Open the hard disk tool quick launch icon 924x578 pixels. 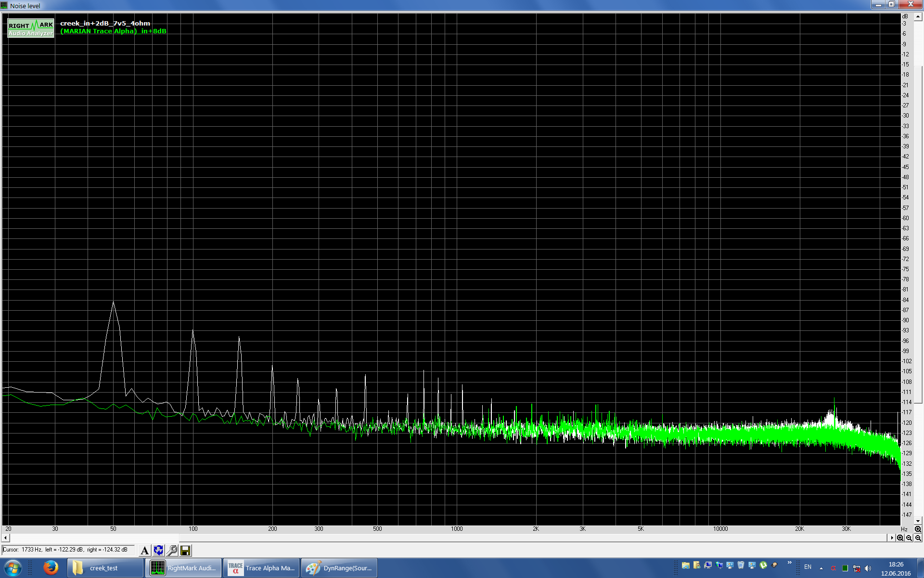pos(774,565)
